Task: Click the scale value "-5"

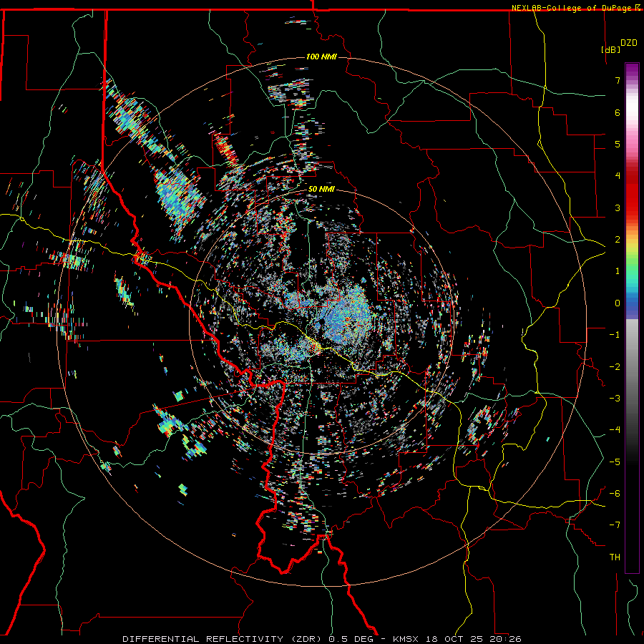Action: [x=615, y=462]
